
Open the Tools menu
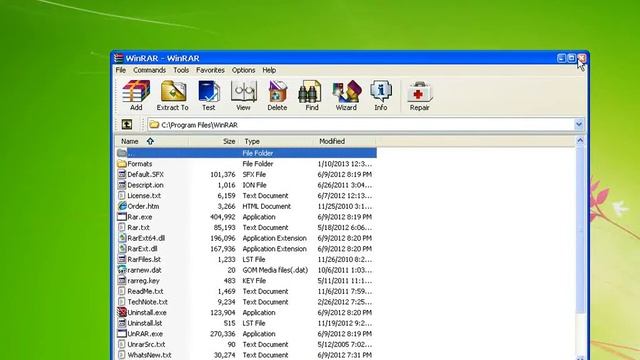coord(181,70)
